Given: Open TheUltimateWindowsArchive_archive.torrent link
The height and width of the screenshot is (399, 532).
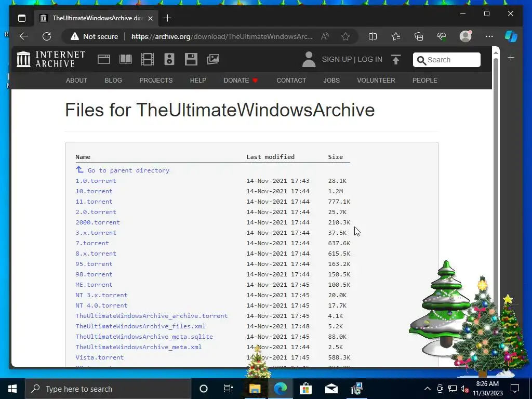Looking at the screenshot, I should [x=152, y=316].
